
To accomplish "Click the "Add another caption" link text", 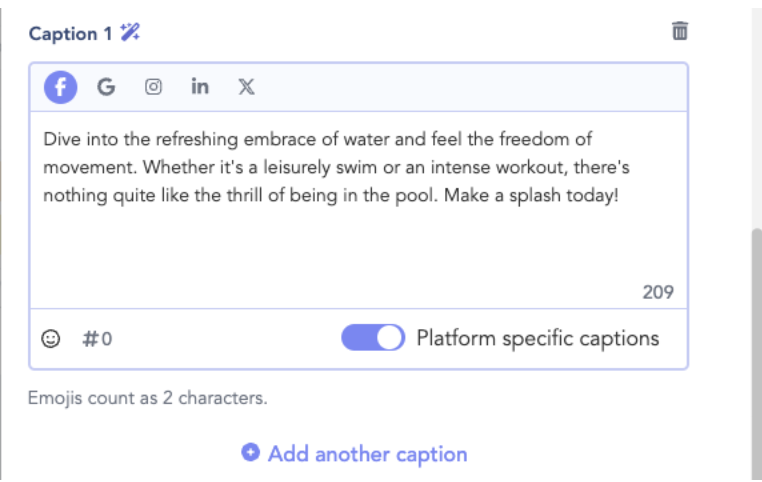I will 367,454.
